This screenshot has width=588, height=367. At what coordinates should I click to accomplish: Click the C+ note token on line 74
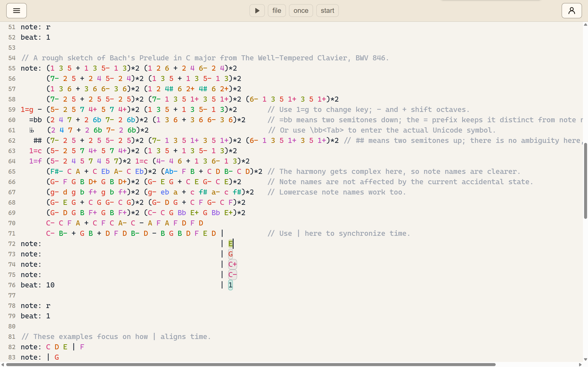coord(232,264)
